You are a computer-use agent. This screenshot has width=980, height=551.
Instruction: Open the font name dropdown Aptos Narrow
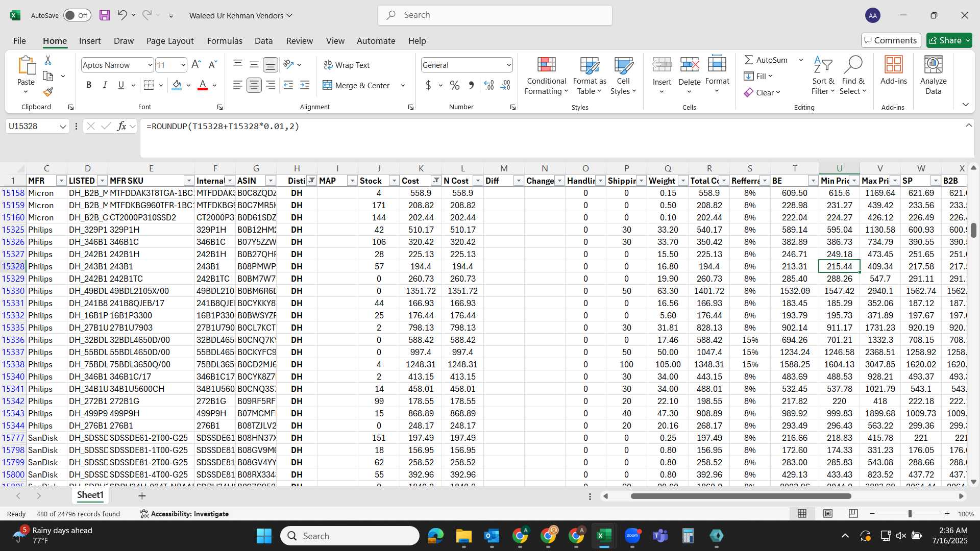tap(150, 65)
